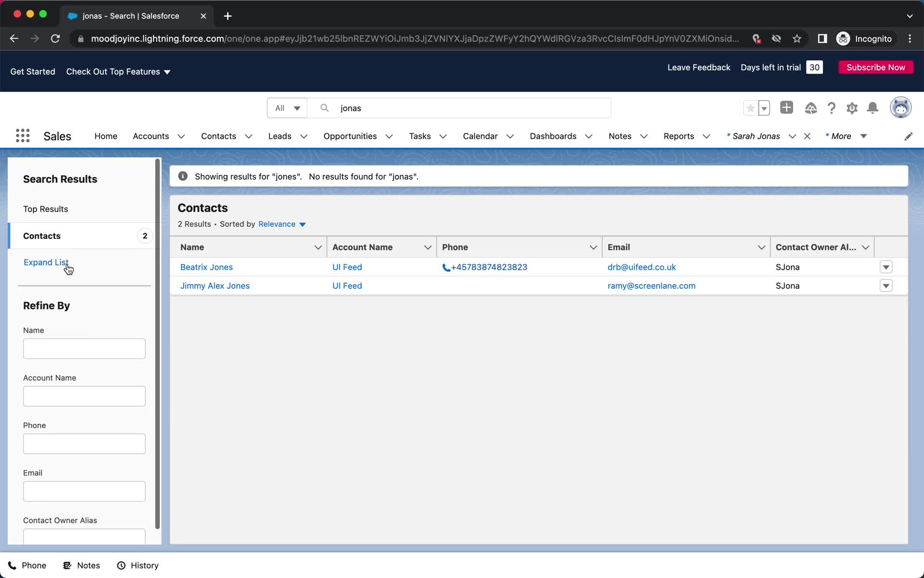The width and height of the screenshot is (924, 578).
Task: Open UI Feed account for Beatrix Jones
Action: coord(347,267)
